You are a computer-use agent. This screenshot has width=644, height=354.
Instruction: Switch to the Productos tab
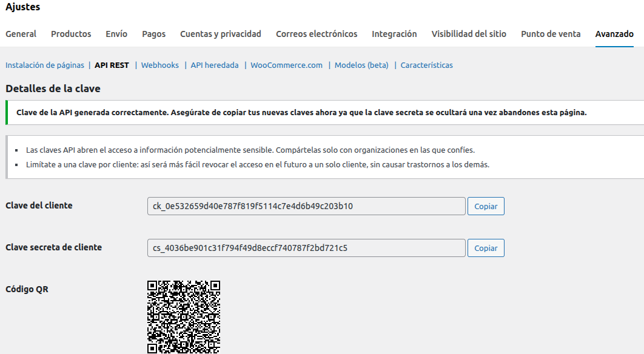pos(71,34)
